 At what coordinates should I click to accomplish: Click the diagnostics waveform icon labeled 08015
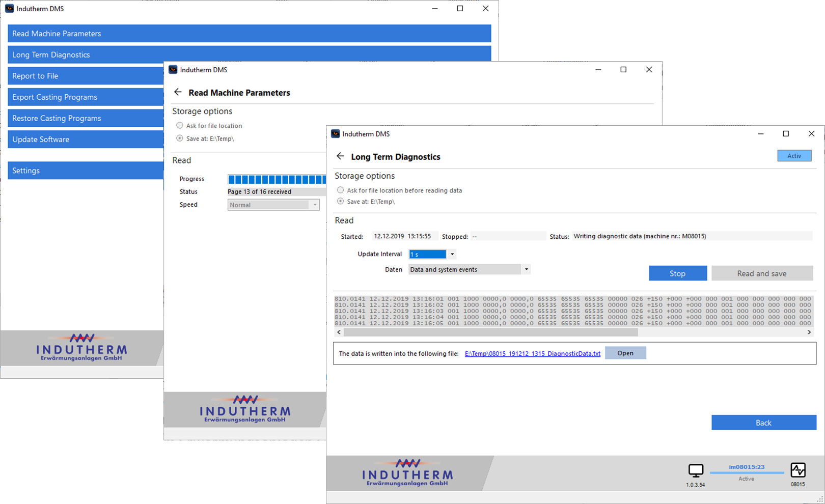(x=798, y=470)
